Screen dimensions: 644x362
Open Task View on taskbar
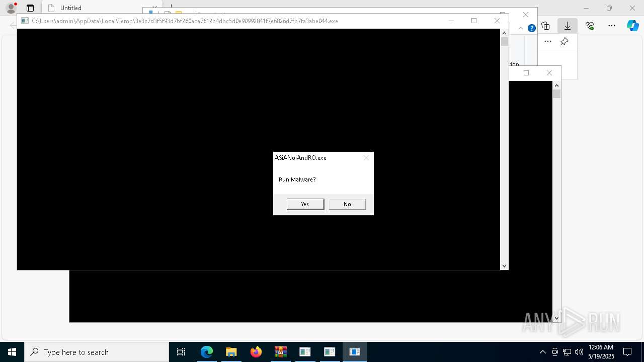coord(181,352)
